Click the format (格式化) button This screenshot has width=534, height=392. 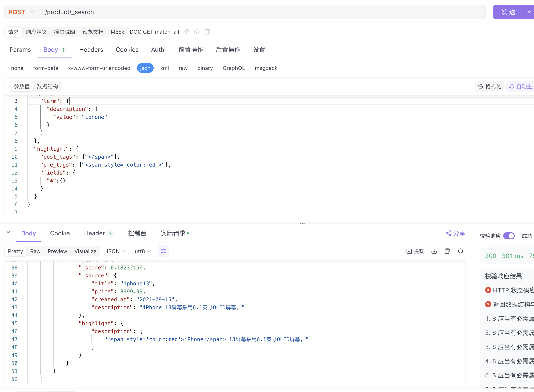[489, 86]
